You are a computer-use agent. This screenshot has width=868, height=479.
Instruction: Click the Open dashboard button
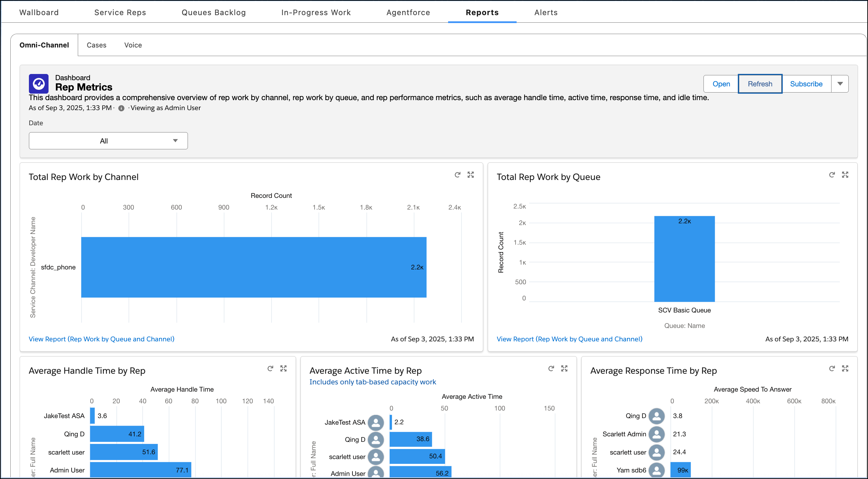coord(721,84)
